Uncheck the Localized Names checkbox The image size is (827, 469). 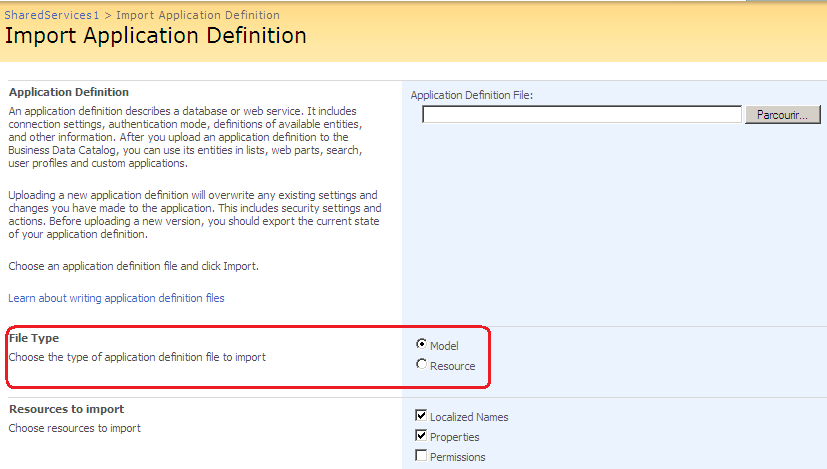click(x=421, y=416)
